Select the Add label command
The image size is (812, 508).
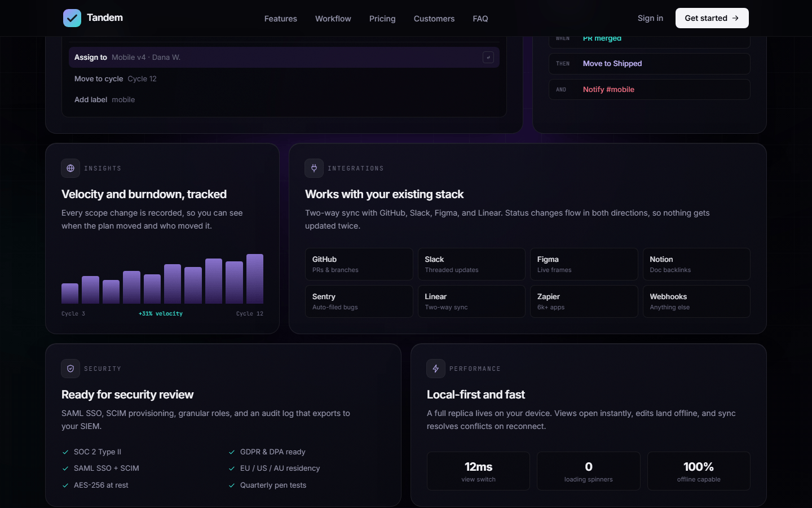(x=284, y=99)
